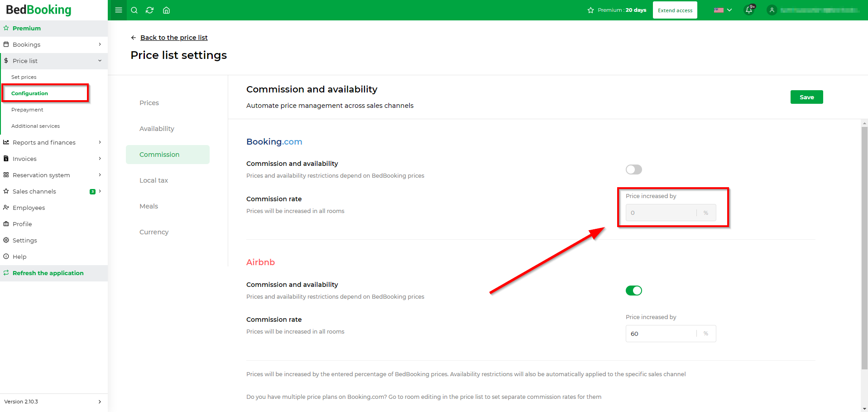Viewport: 868px width, 412px height.
Task: Collapse the Price list menu chevron
Action: click(100, 61)
